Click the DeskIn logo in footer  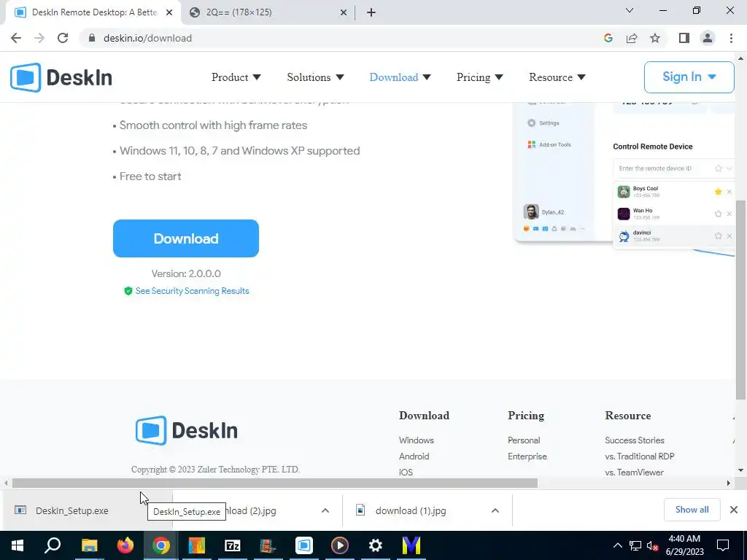point(186,430)
